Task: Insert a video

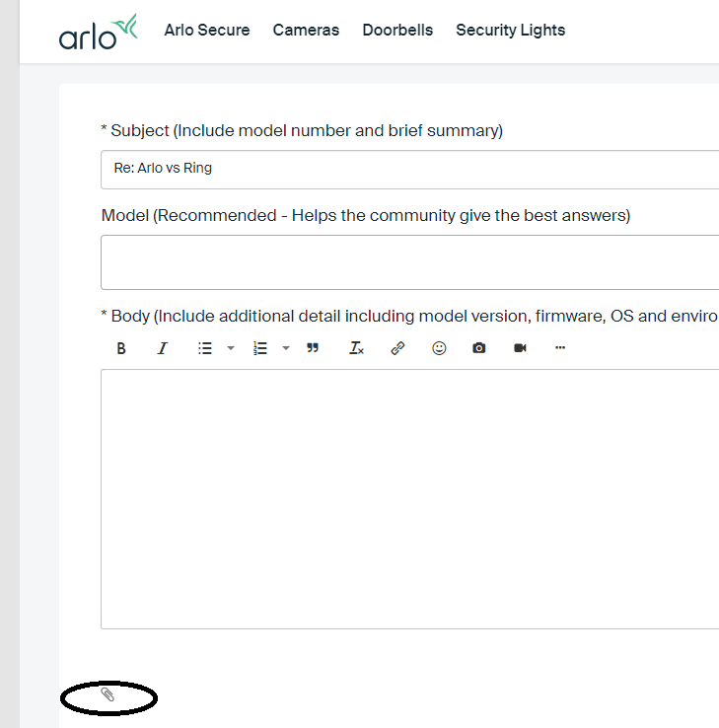Action: click(x=520, y=348)
